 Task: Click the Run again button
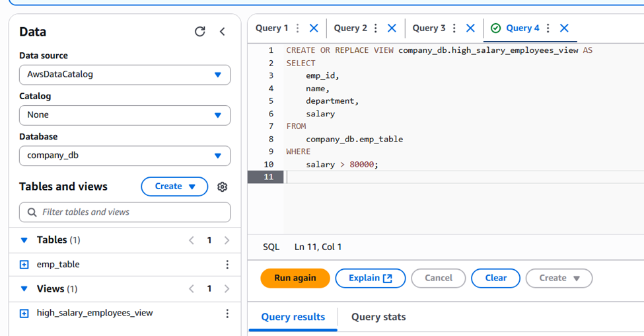[295, 278]
